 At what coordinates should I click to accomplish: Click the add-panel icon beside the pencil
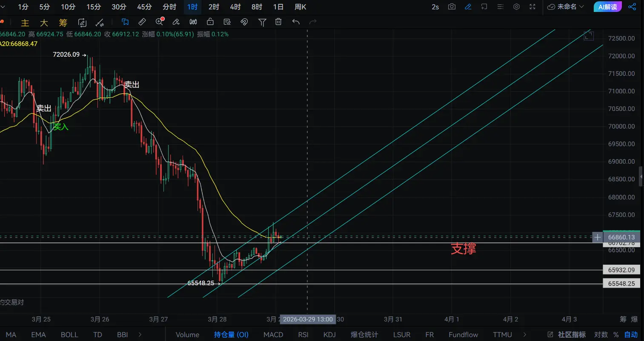point(484,7)
